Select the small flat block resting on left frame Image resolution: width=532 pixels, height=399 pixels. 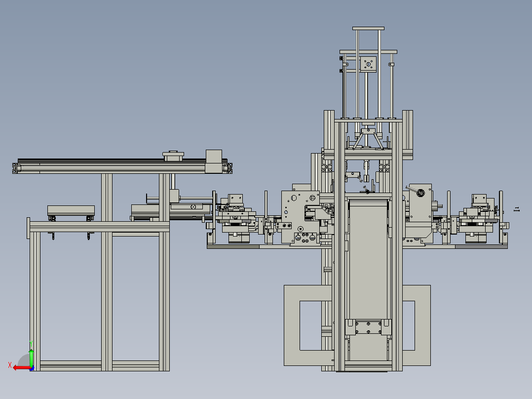[x=71, y=210]
